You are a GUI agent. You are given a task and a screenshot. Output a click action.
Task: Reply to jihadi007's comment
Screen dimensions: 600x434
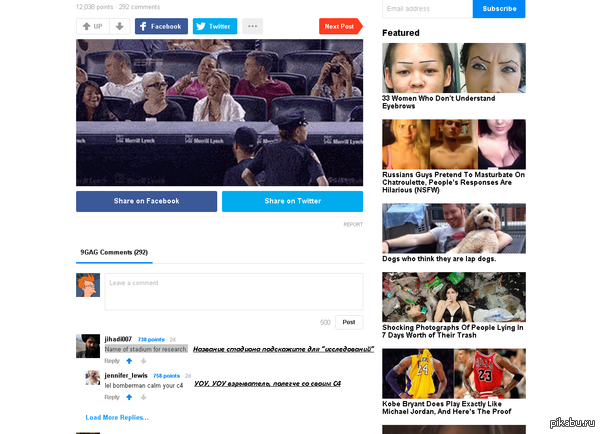point(112,361)
